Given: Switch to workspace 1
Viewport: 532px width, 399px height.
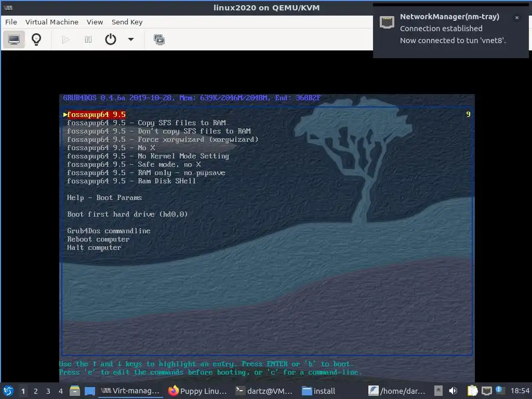Looking at the screenshot, I should coord(23,391).
